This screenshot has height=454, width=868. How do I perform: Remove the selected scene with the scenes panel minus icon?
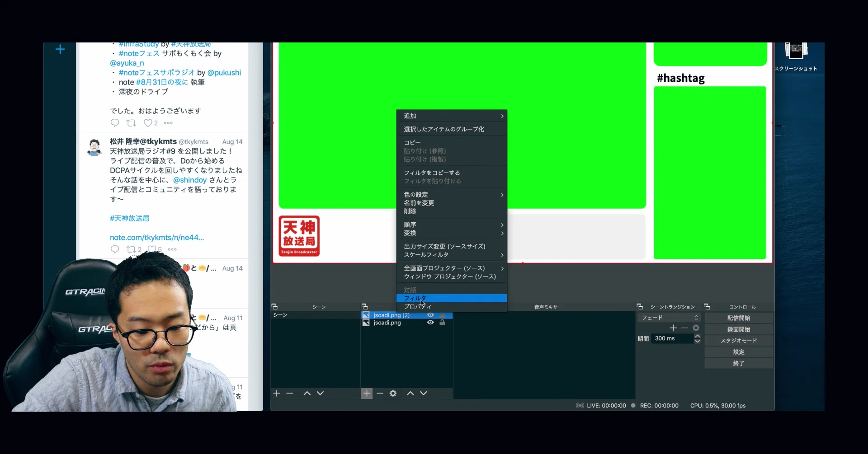coord(290,393)
